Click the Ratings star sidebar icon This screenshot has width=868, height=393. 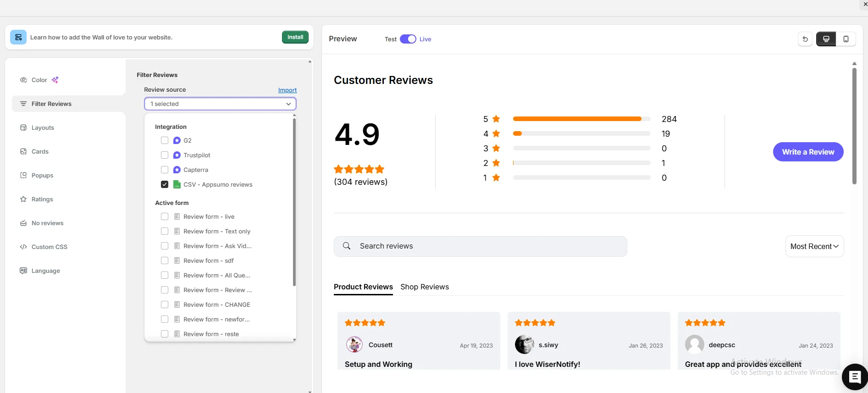tap(23, 199)
